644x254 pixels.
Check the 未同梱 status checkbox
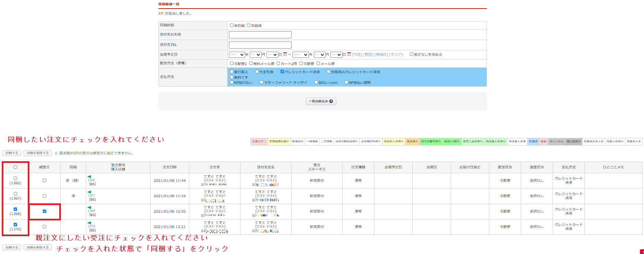tap(232, 25)
